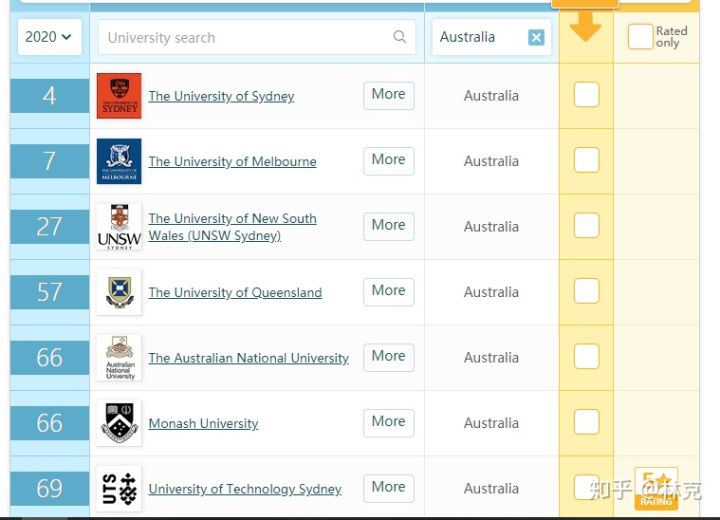
Task: Check compare box for University of Sydney
Action: click(x=586, y=94)
